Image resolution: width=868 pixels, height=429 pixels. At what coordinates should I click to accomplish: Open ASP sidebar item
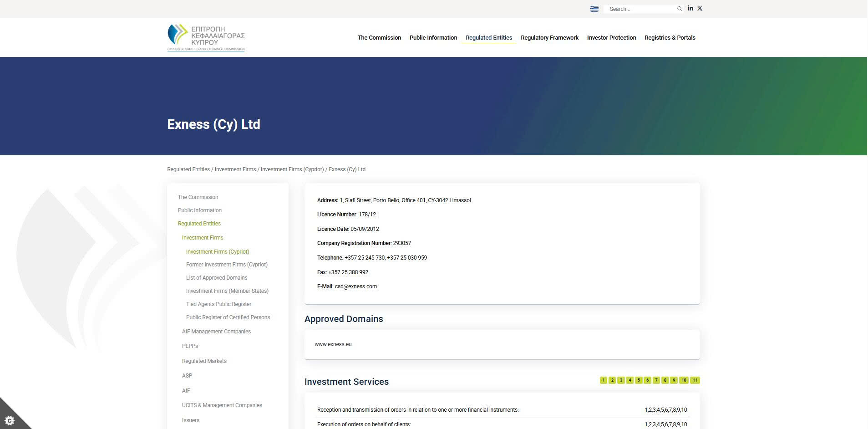pyautogui.click(x=187, y=376)
